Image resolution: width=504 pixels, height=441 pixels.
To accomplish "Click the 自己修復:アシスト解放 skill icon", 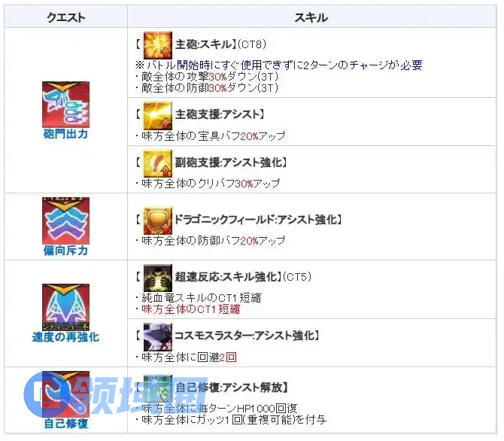I will 157,388.
